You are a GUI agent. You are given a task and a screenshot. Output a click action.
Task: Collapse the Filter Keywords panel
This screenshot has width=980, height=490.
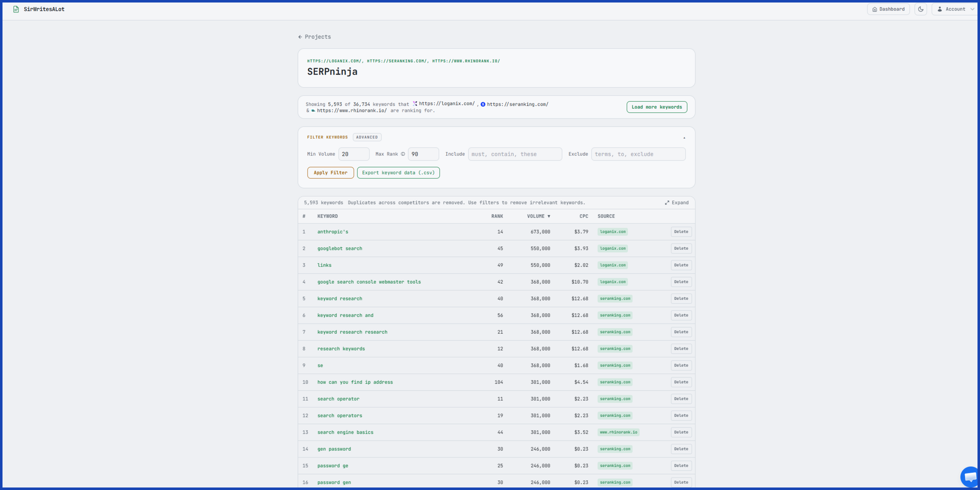pos(684,138)
